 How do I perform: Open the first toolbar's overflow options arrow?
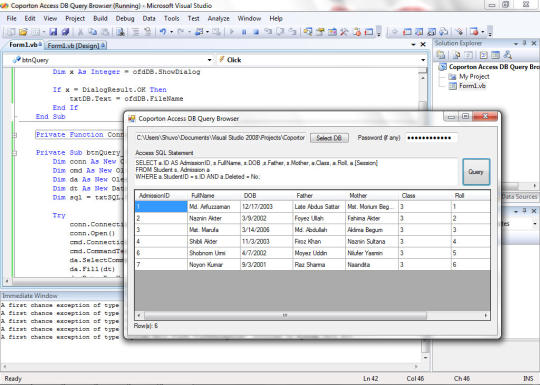point(379,32)
